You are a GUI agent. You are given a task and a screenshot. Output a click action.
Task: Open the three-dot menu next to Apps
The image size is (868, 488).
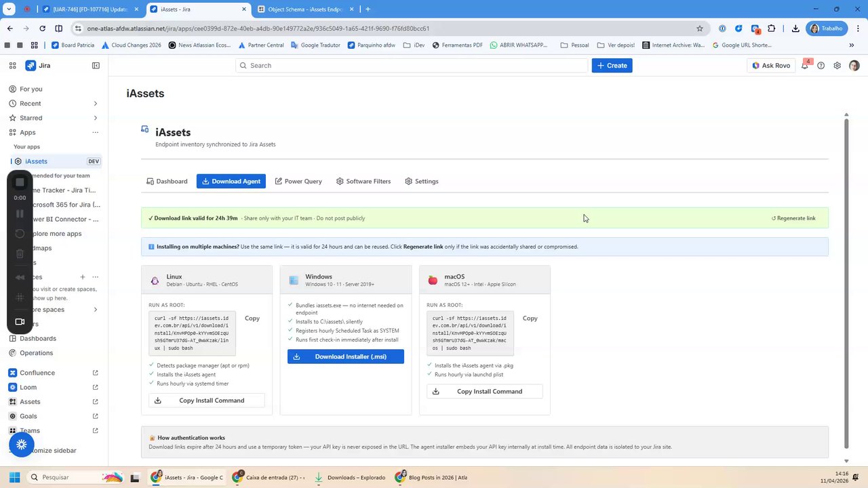click(95, 133)
